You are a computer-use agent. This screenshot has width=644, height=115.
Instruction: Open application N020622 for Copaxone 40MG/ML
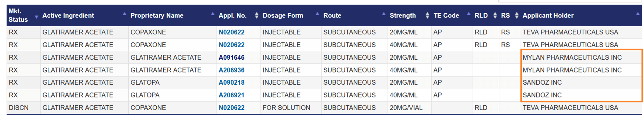pos(231,45)
